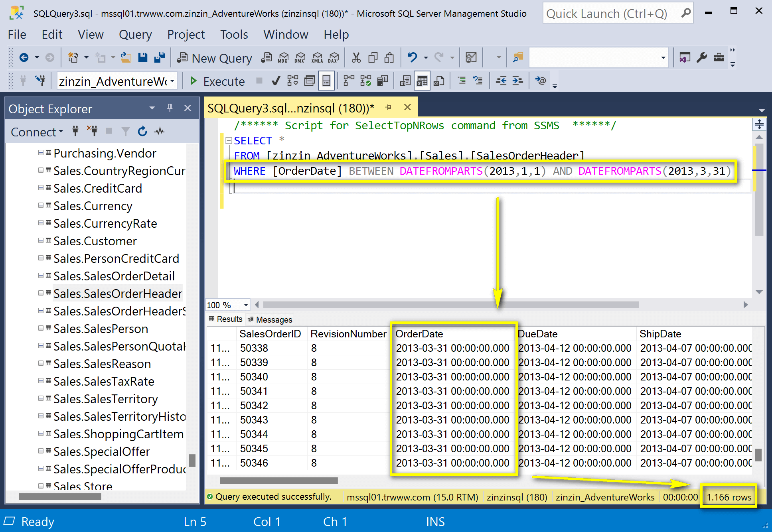Click the Decrease Indent icon
Viewport: 772px width, 532px height.
point(501,81)
